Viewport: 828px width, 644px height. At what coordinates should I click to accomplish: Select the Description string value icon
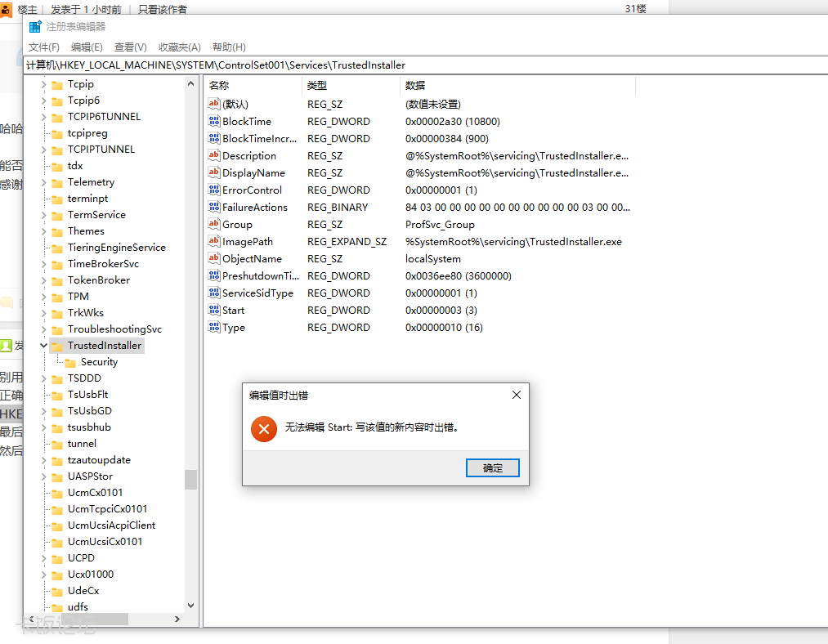coord(214,155)
